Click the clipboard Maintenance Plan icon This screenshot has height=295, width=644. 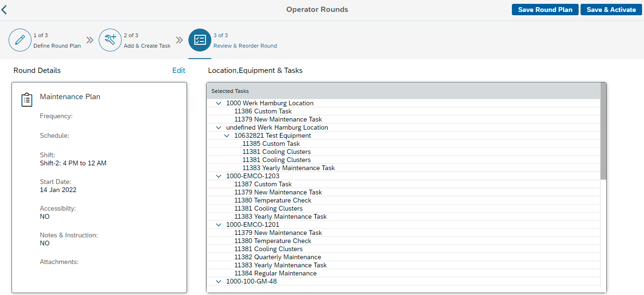(27, 100)
